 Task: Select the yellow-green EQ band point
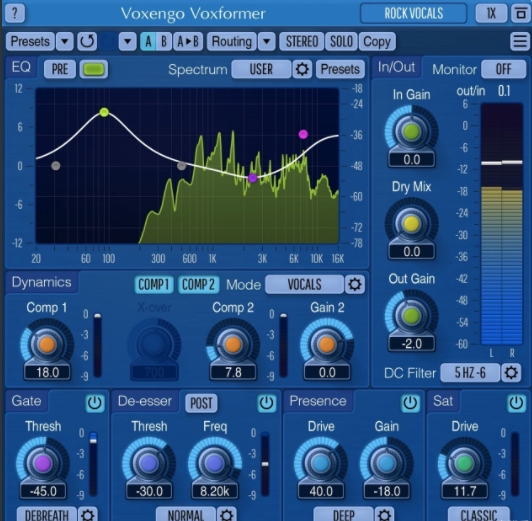pos(104,112)
